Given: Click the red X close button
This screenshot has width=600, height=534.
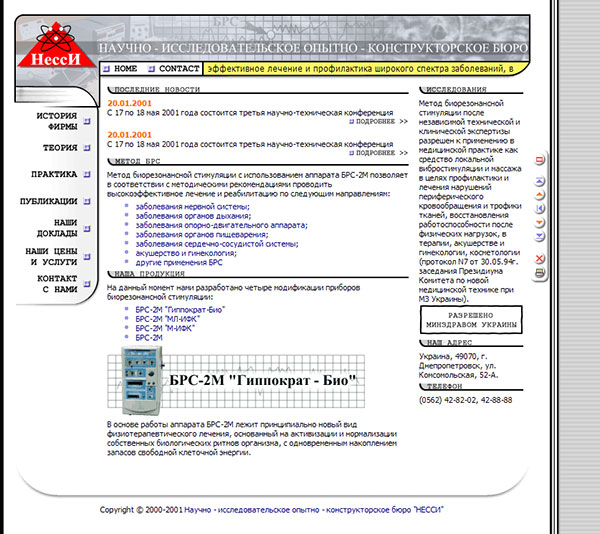Looking at the screenshot, I should click(539, 259).
